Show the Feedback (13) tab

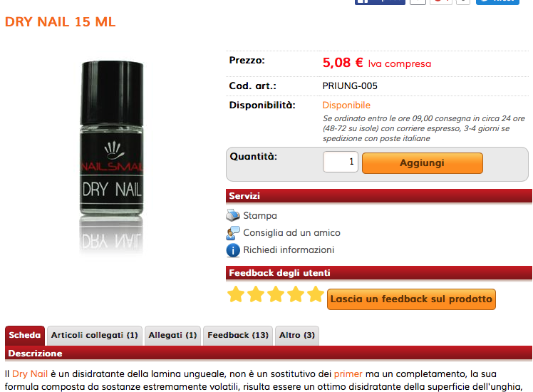pyautogui.click(x=238, y=335)
